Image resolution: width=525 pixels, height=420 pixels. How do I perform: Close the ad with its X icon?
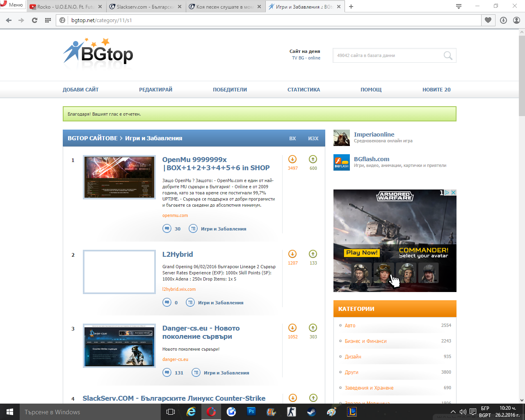tap(453, 192)
